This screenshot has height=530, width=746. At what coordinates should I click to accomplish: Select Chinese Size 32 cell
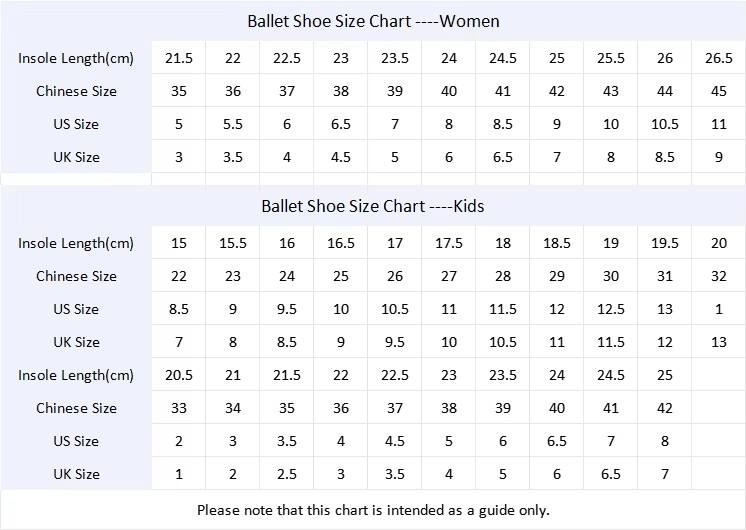719,276
